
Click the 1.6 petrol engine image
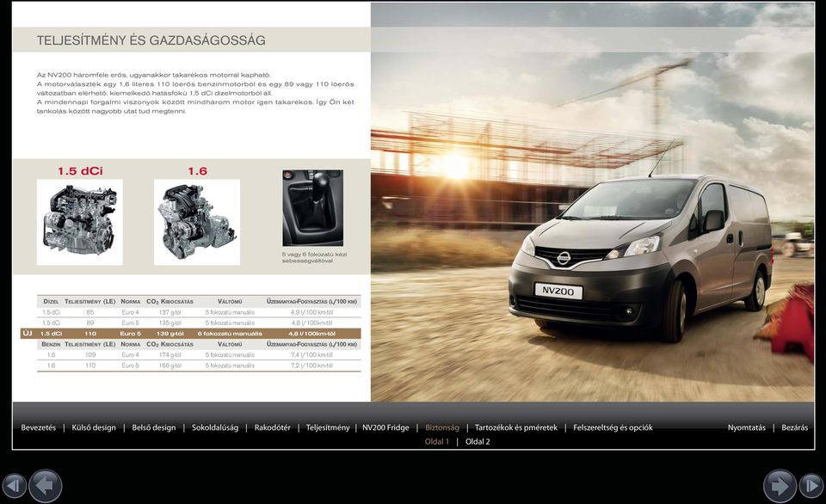(x=197, y=222)
